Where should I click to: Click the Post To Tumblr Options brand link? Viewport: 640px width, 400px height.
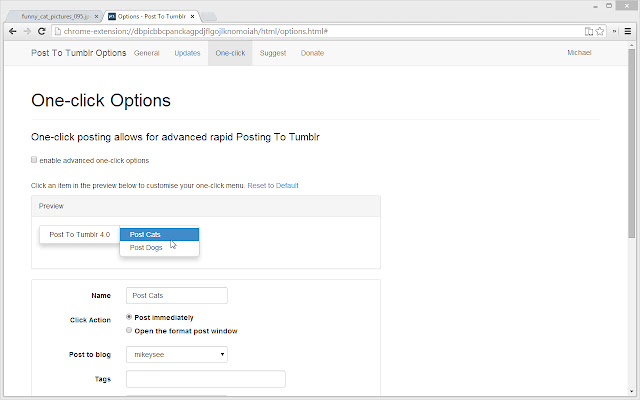pos(78,53)
